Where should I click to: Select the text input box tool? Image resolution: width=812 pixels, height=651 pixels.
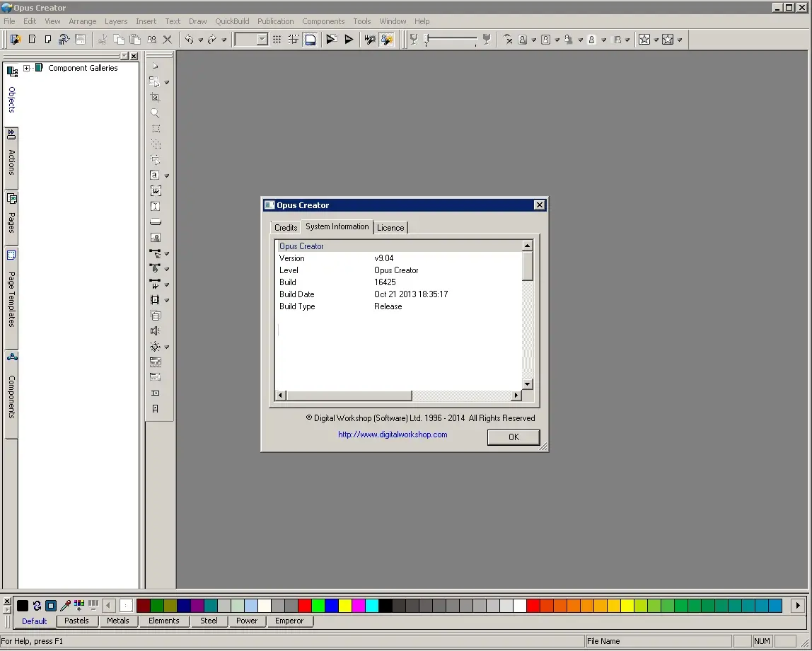point(155,206)
